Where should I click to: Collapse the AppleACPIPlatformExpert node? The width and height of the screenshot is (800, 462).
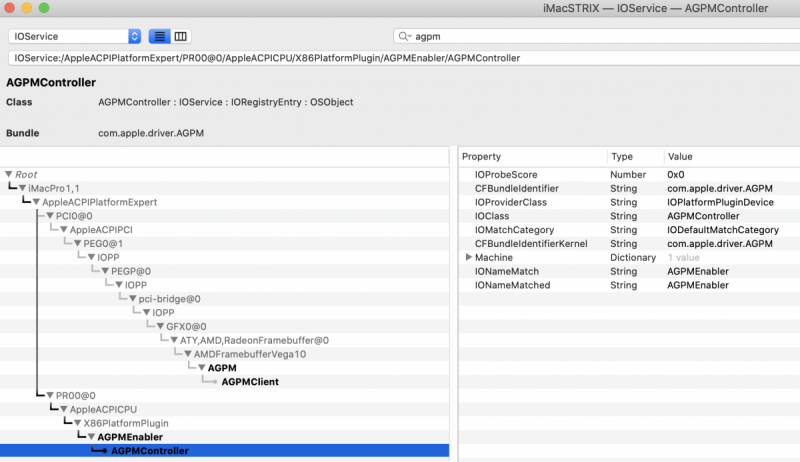coord(36,202)
